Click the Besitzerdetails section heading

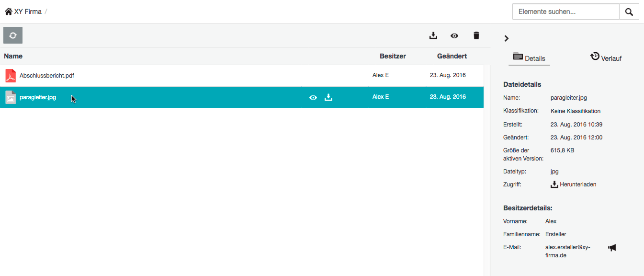tap(528, 208)
